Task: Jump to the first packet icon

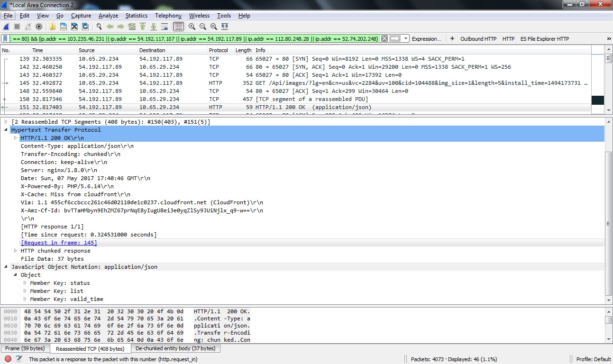Action: [x=143, y=27]
